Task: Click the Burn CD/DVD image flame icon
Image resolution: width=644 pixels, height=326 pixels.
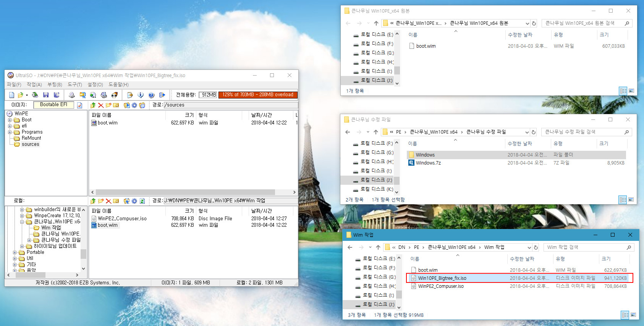Action: [x=115, y=95]
